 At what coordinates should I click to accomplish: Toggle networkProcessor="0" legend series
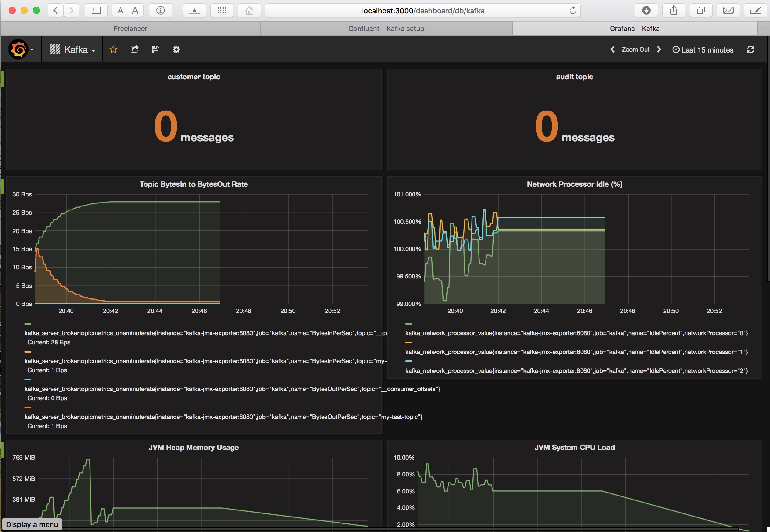coord(576,333)
